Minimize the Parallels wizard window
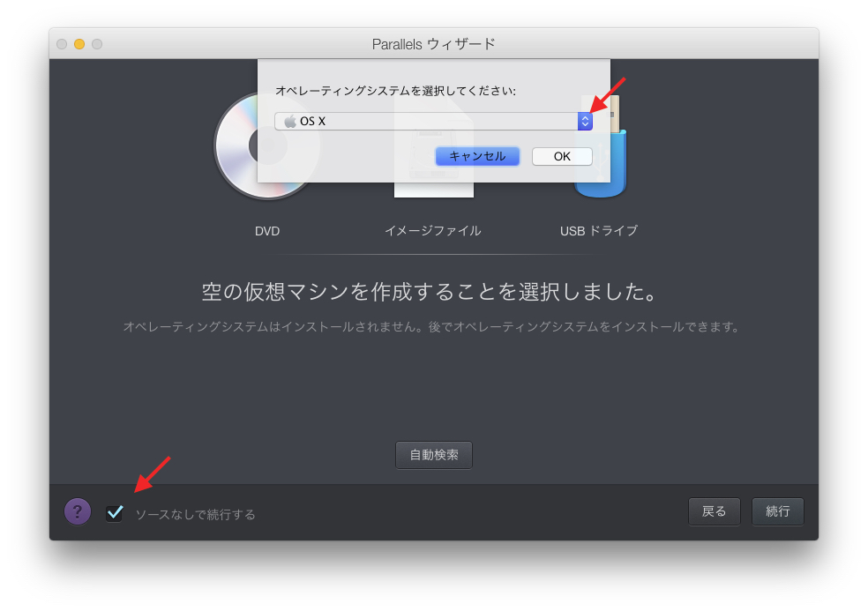 click(79, 44)
